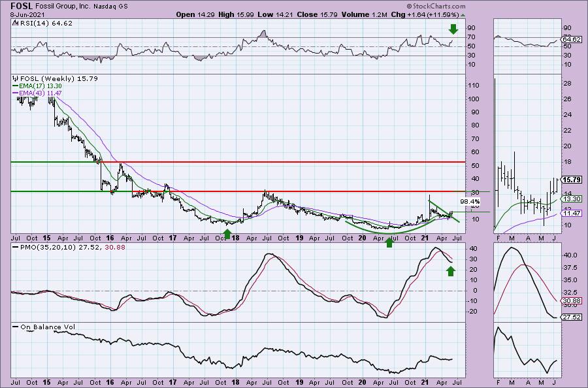Click the purple EMA(43) legend line swatch
This screenshot has height=388, width=588.
click(16, 93)
